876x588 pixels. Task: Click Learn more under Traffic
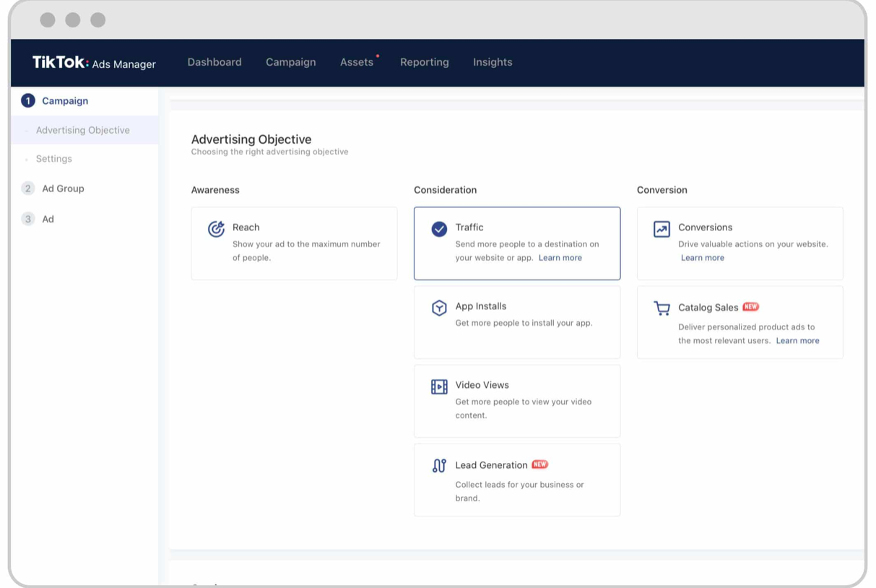coord(560,258)
